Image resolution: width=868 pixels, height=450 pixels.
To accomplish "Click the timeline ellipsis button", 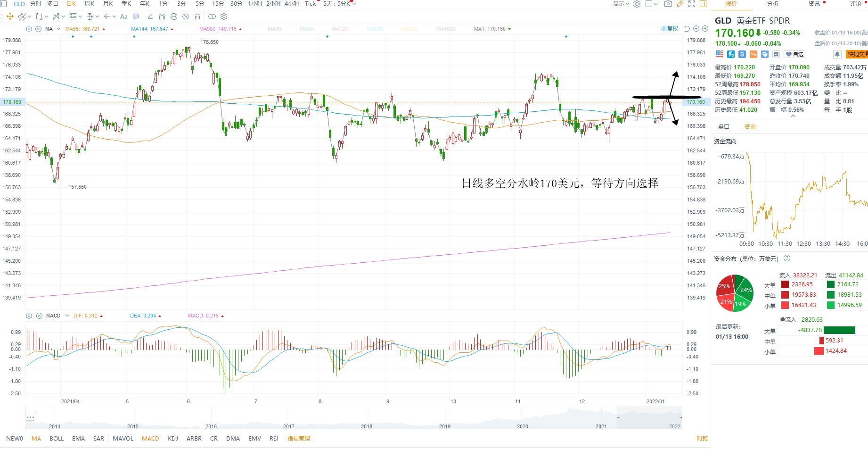I will click(31, 417).
